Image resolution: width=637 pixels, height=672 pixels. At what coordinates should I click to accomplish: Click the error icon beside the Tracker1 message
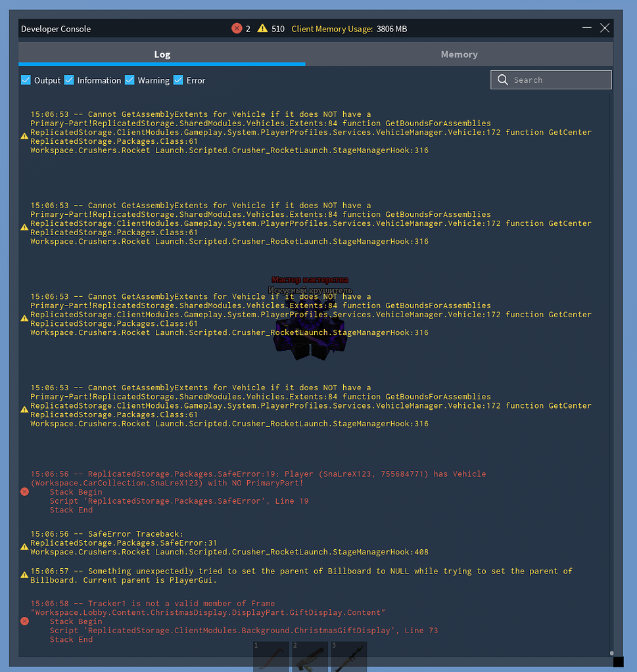pos(24,621)
